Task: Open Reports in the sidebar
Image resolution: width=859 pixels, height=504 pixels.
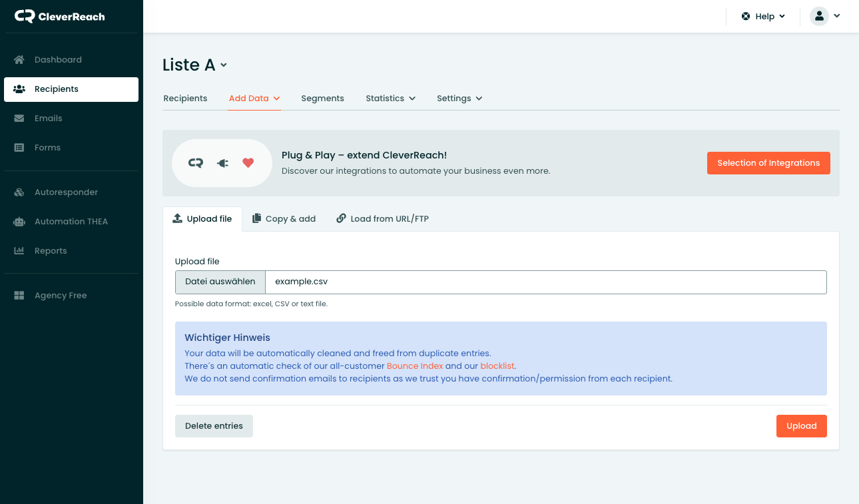Action: (x=71, y=250)
